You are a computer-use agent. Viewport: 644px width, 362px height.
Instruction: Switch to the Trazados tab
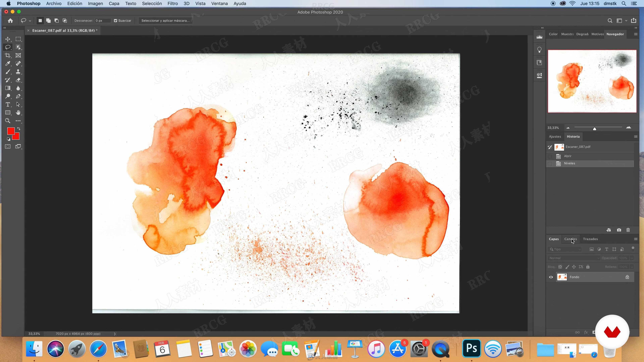[590, 239]
